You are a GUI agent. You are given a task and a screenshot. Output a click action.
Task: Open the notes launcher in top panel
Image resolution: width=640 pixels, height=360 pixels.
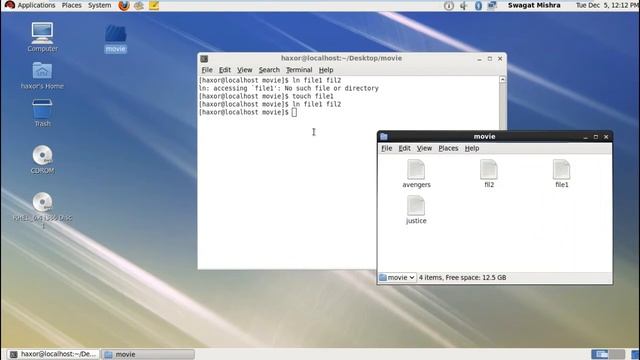[x=154, y=5]
